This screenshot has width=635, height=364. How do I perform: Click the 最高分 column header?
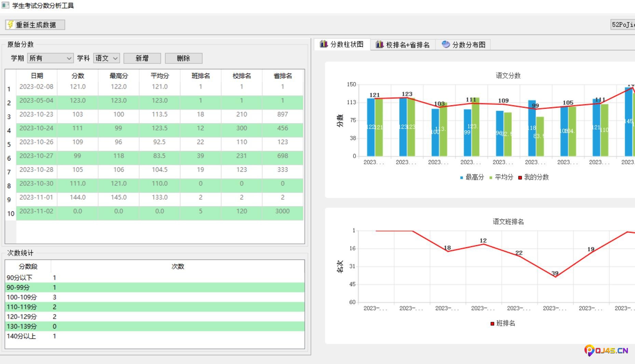coord(119,76)
